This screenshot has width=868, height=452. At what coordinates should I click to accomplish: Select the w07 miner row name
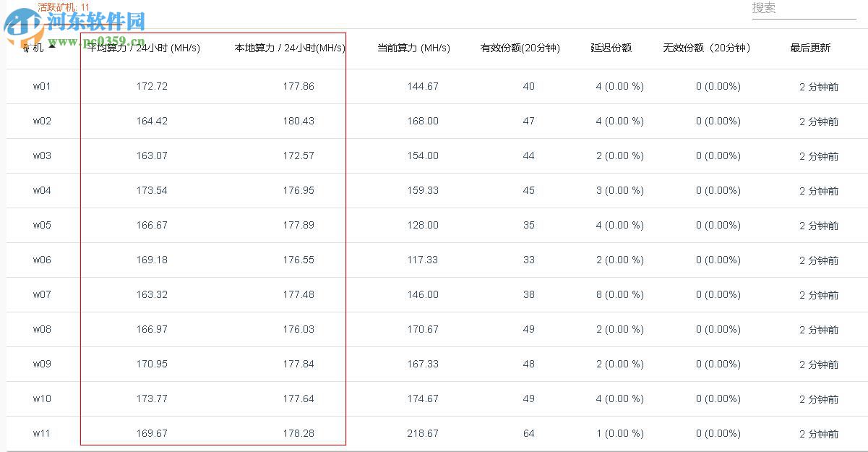(x=42, y=295)
